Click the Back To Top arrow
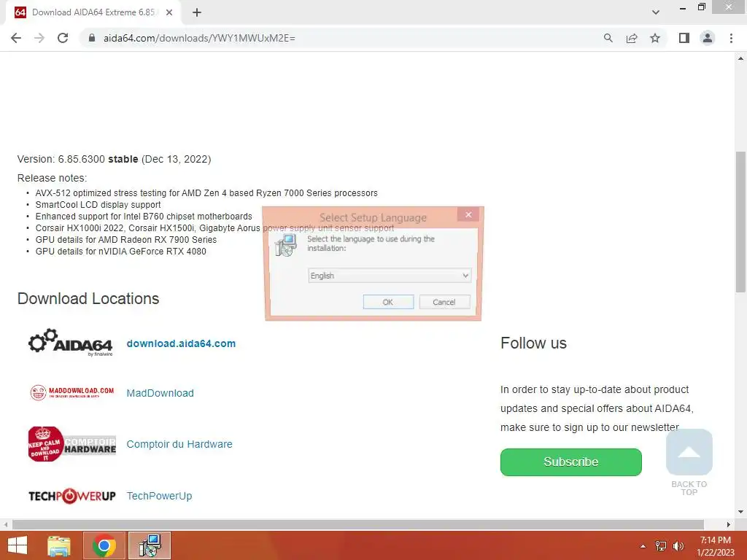This screenshot has height=560, width=747. tap(689, 452)
